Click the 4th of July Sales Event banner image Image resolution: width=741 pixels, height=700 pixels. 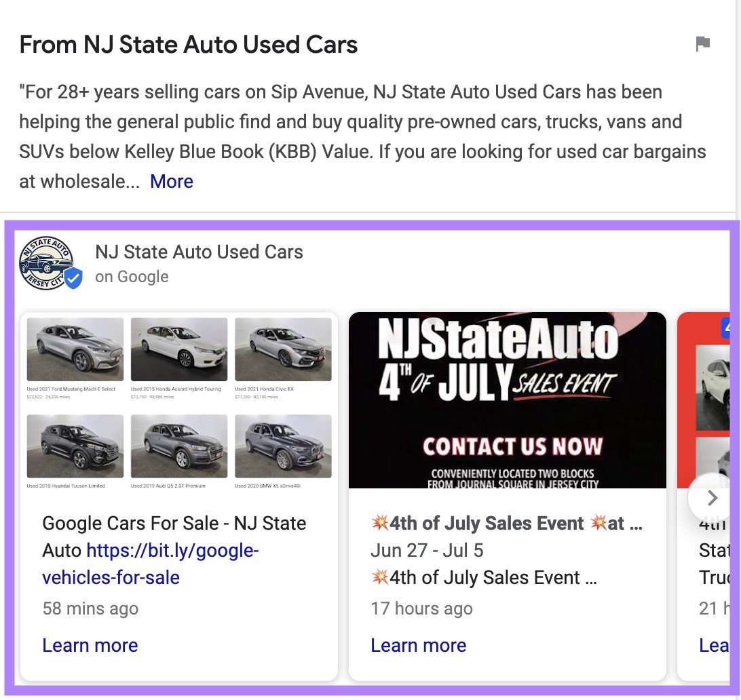tap(508, 400)
